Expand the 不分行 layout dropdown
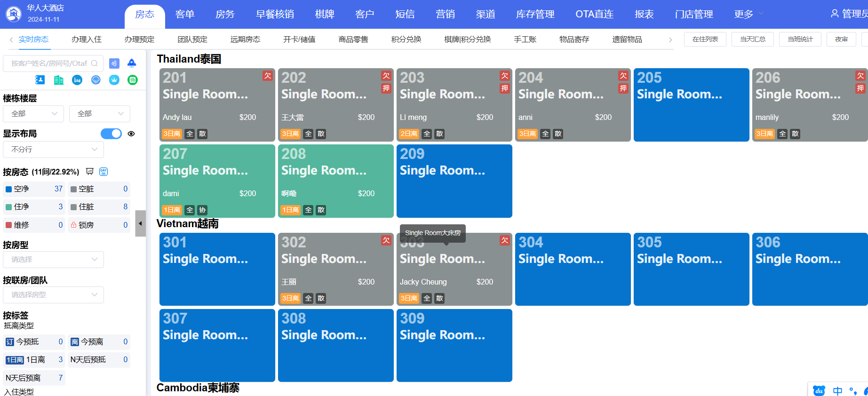Viewport: 868px width, 396px height. pyautogui.click(x=54, y=149)
